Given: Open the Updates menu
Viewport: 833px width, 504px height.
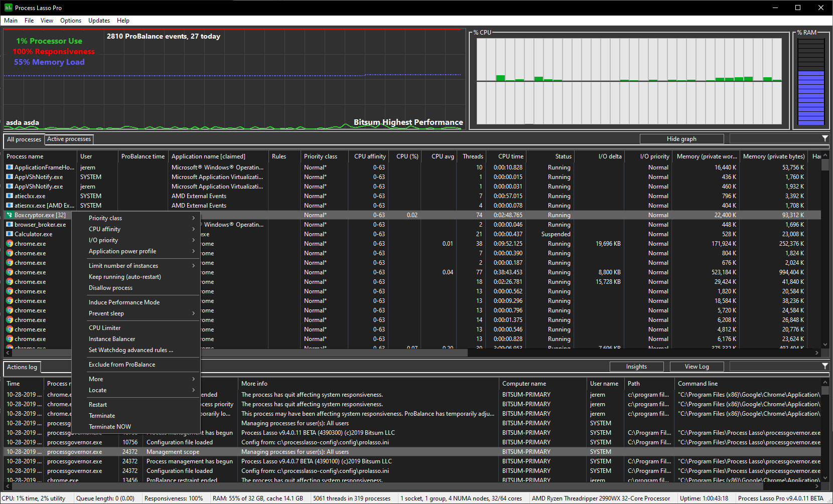Looking at the screenshot, I should tap(99, 21).
